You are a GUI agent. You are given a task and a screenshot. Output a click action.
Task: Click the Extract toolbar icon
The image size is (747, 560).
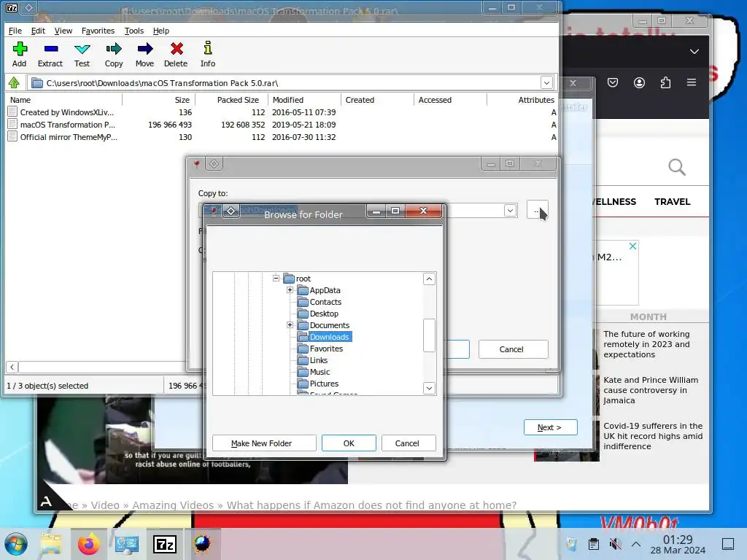(50, 55)
